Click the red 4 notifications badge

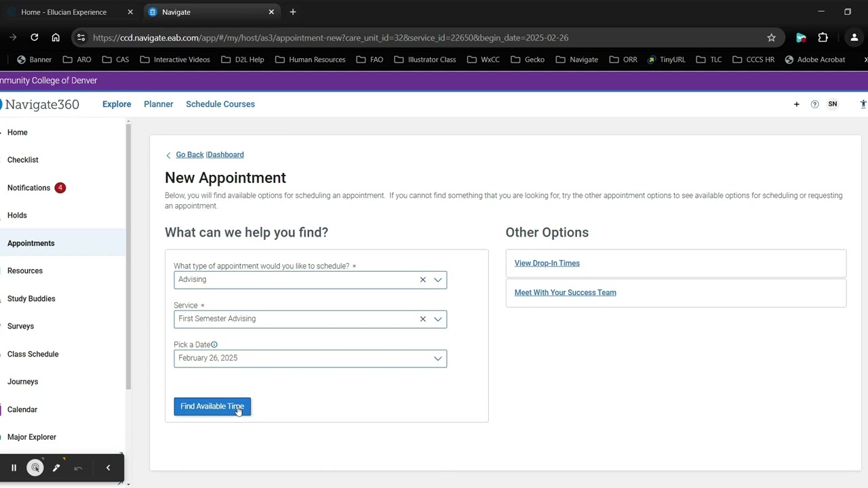point(60,188)
